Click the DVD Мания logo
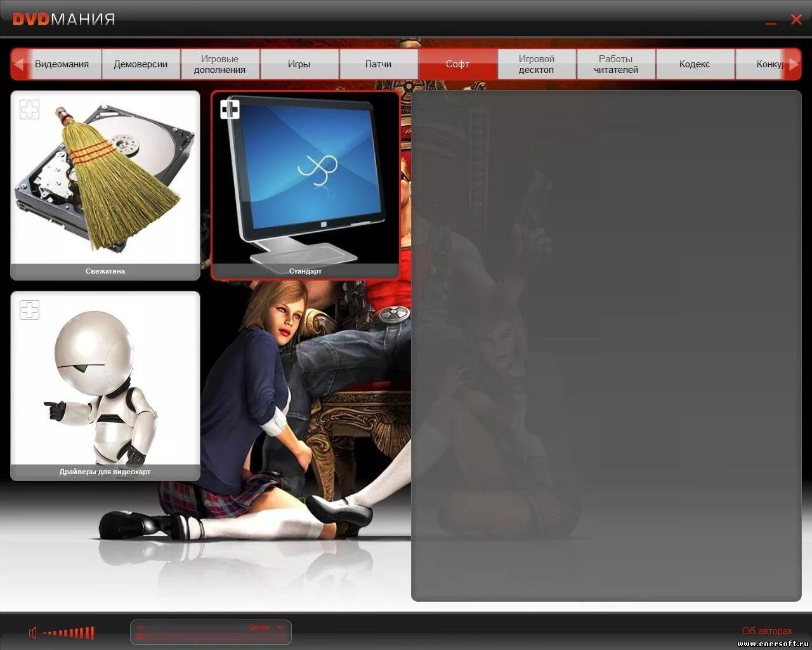This screenshot has height=650, width=812. coord(64,19)
